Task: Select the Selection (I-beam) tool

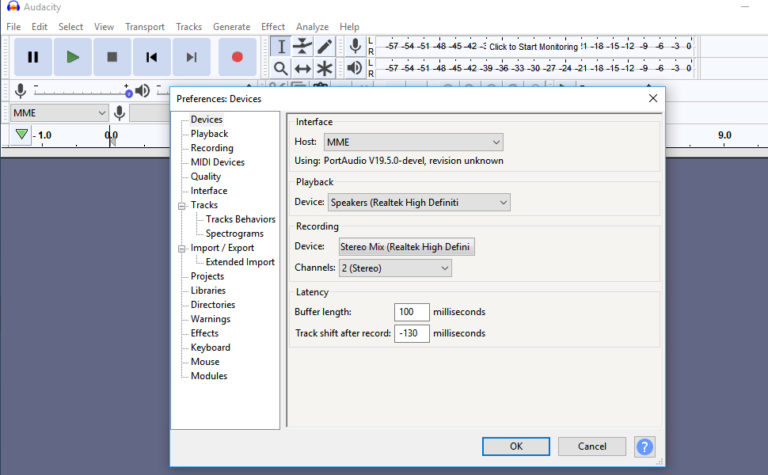Action: (281, 47)
